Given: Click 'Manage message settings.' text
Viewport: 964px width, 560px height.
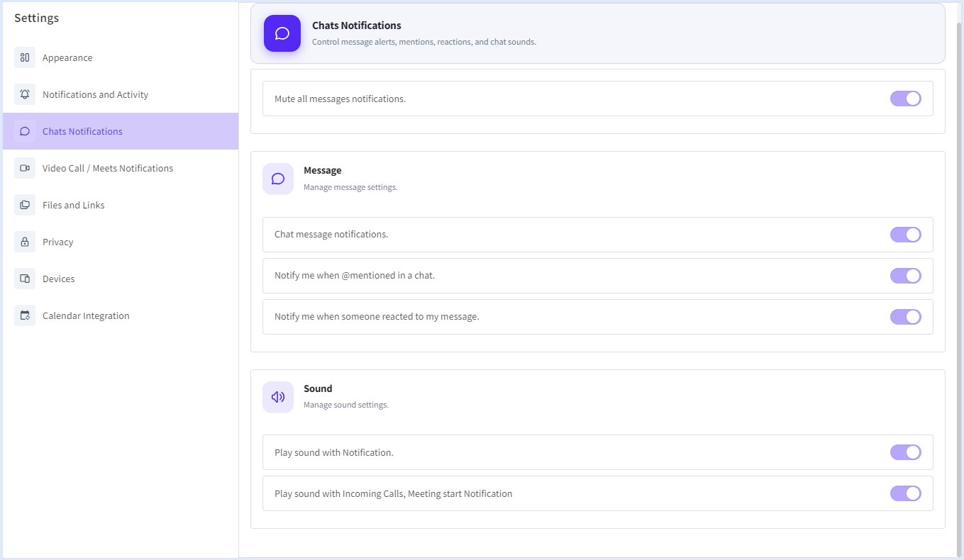Looking at the screenshot, I should click(x=350, y=187).
